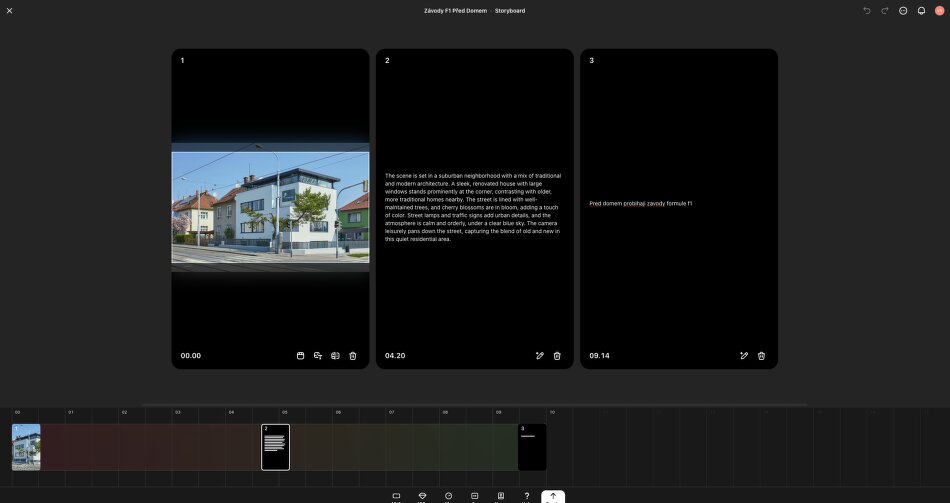Open the question mark help icon

(527, 496)
